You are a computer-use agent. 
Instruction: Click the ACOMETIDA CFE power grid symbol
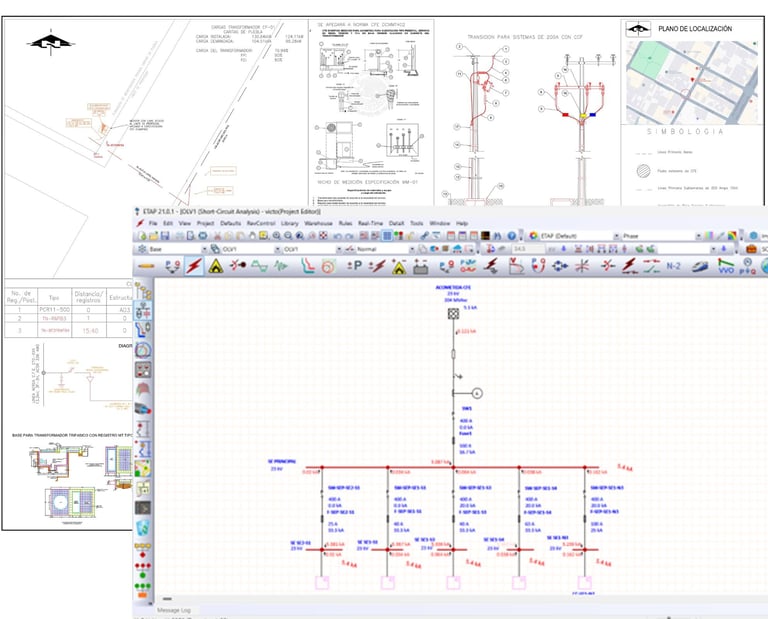pos(454,313)
